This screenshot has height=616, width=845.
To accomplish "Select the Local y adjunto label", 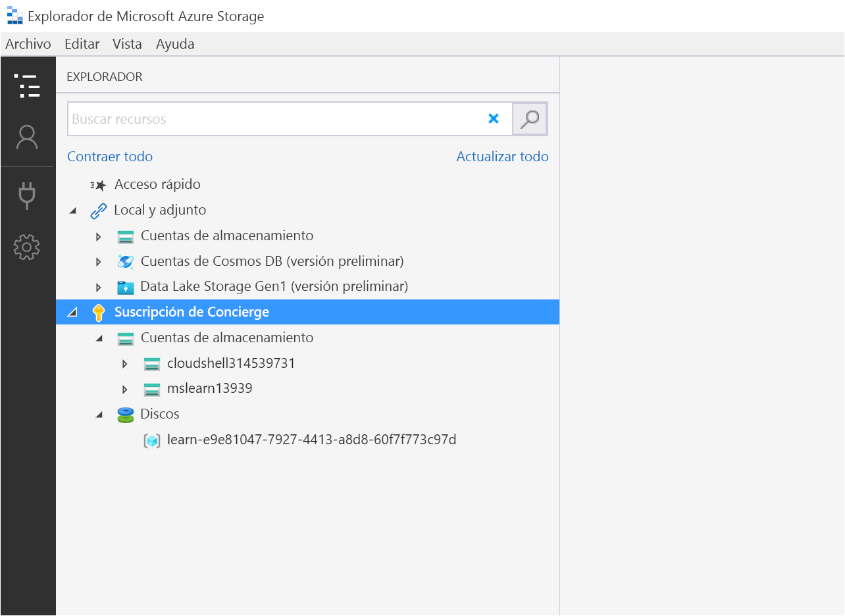I will pyautogui.click(x=160, y=211).
